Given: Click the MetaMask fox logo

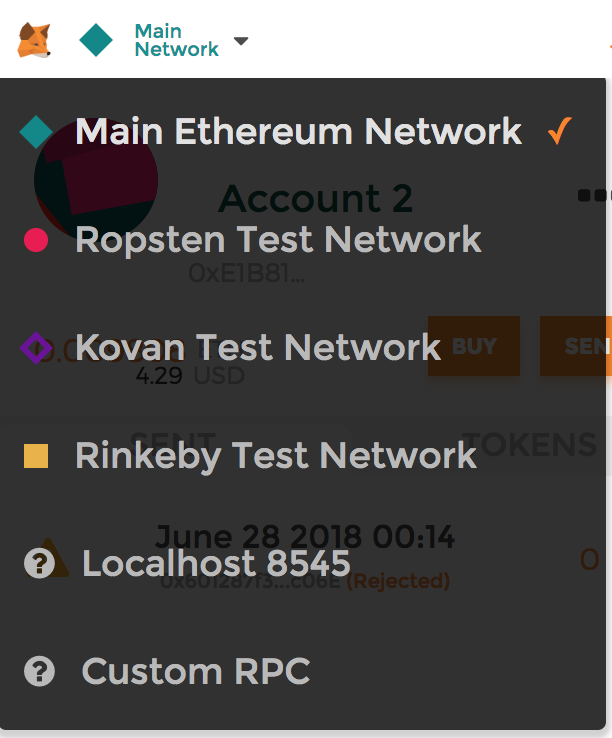Looking at the screenshot, I should pyautogui.click(x=34, y=40).
